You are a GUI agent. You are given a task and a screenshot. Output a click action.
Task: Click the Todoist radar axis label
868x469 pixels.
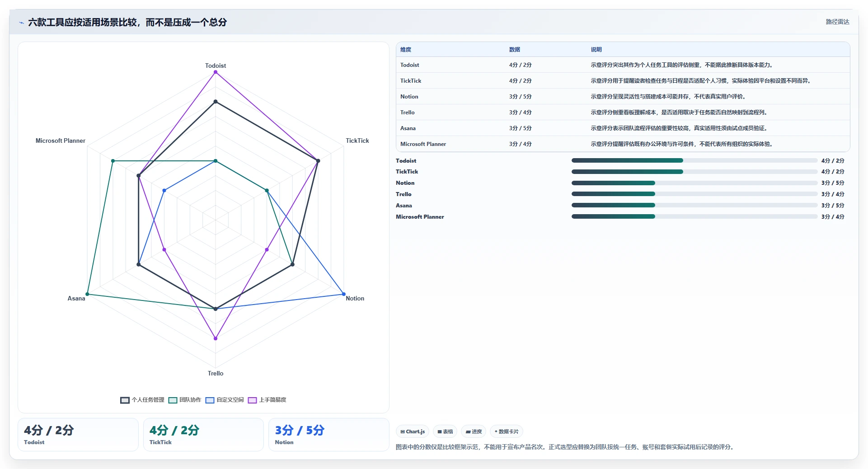(216, 66)
